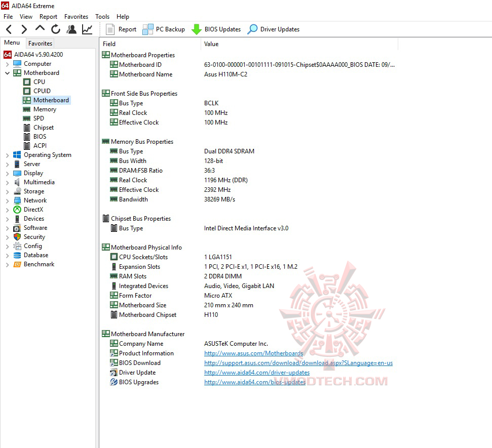Open the aida64.com bios-updates link

[x=255, y=382]
